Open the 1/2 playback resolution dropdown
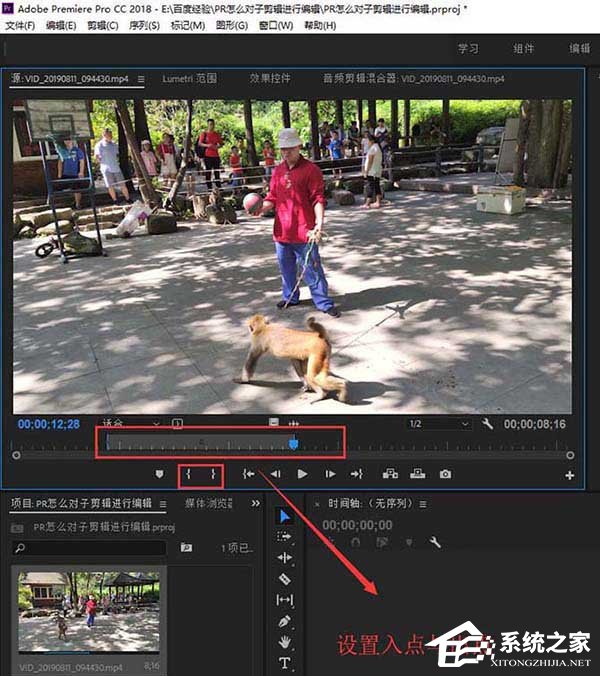The width and height of the screenshot is (600, 676). pyautogui.click(x=439, y=424)
